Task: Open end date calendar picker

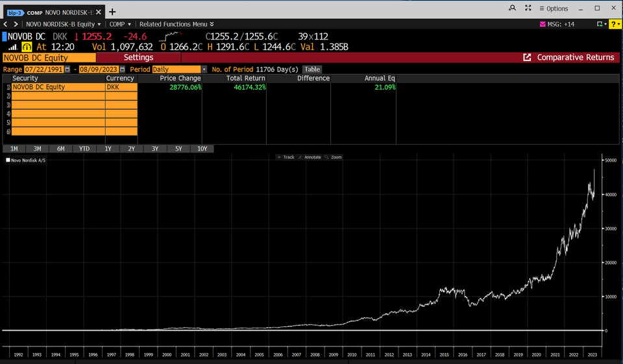Action: click(121, 69)
